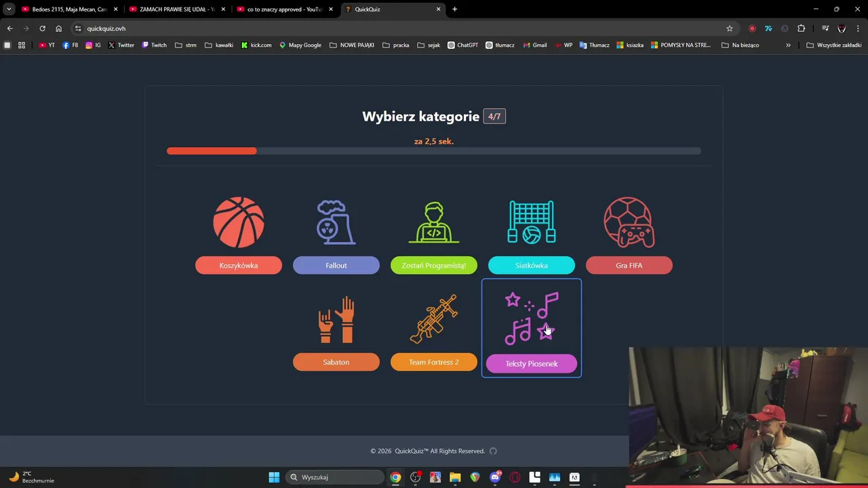Viewport: 868px width, 488px height.
Task: Open the Twitter bookmark
Action: 121,45
